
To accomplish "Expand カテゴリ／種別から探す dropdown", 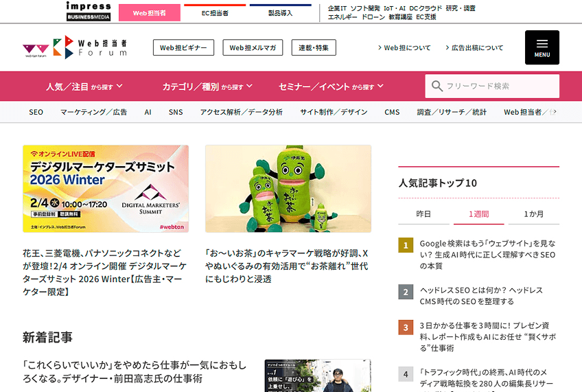I will point(207,87).
